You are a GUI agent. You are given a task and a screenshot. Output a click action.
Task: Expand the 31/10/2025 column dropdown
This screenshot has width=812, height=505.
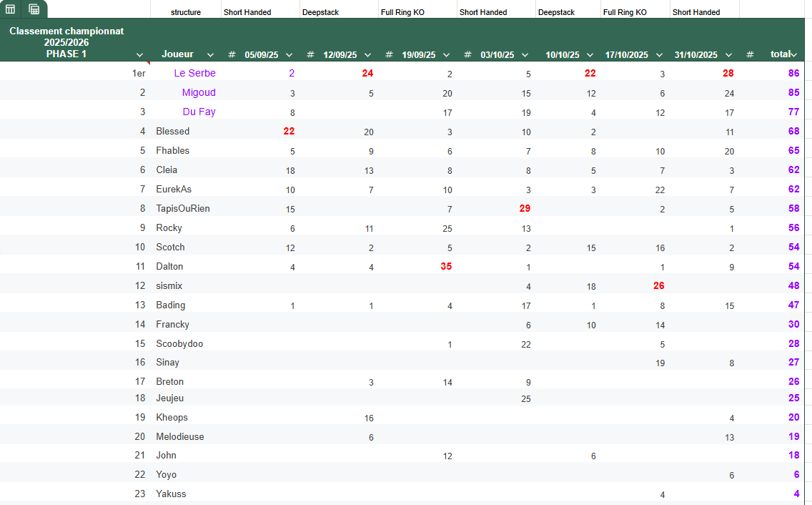728,55
